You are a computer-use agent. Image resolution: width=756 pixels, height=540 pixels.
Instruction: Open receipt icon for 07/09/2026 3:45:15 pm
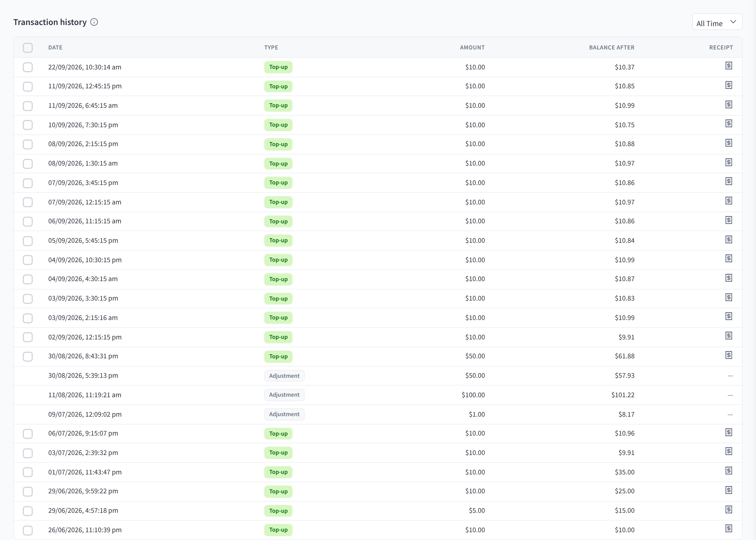[729, 181]
